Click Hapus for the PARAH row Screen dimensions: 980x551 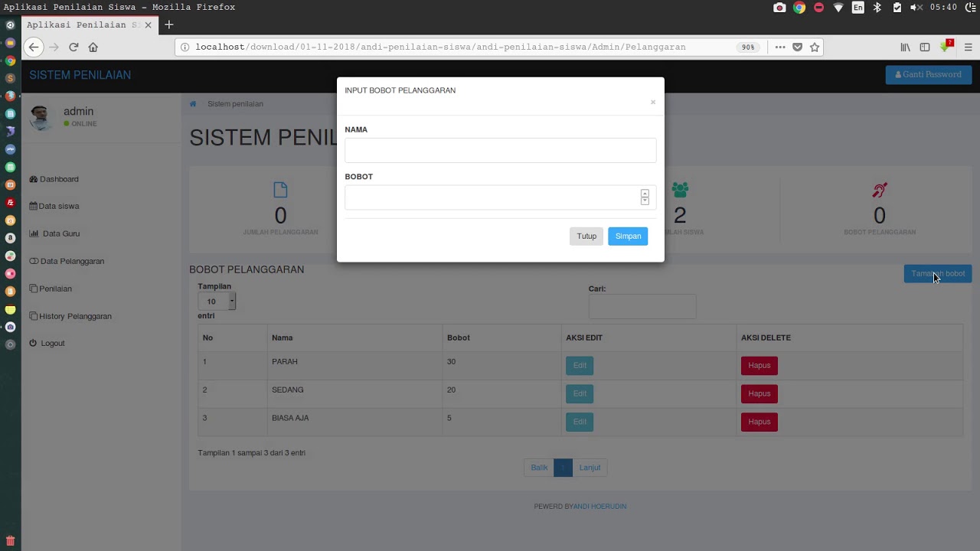tap(759, 366)
